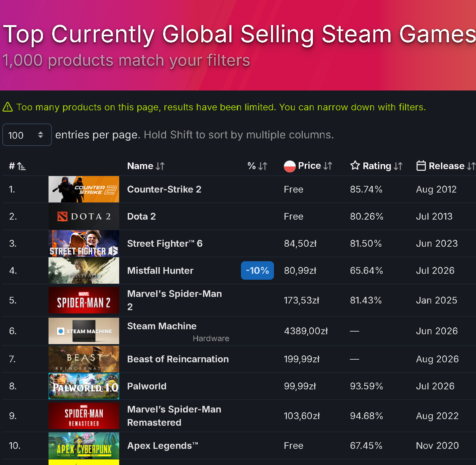The height and width of the screenshot is (465, 476).
Task: Click the 84,50zł price cell
Action: (300, 243)
